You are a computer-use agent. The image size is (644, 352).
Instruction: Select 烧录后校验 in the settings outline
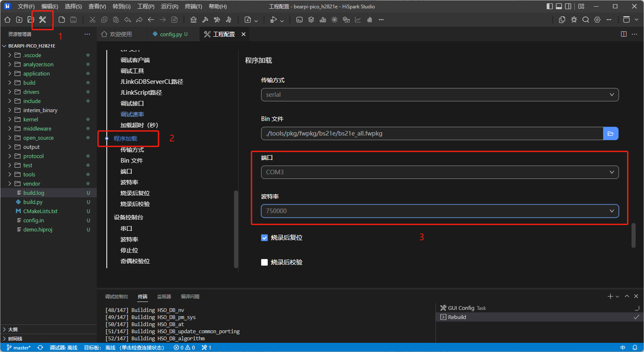[135, 204]
